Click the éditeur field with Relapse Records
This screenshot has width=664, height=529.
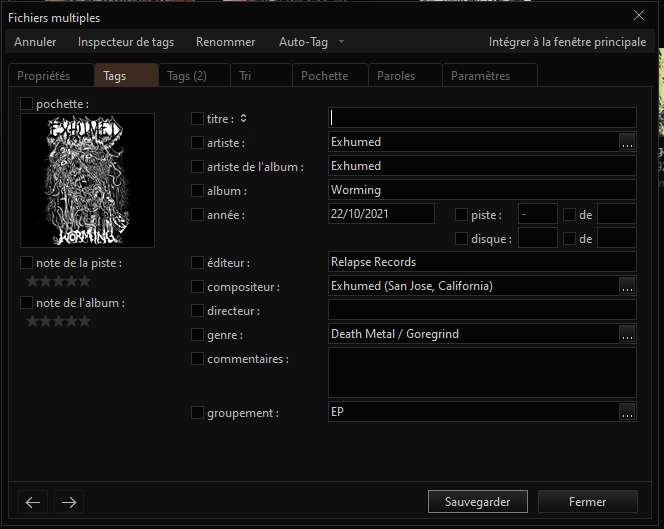(482, 262)
